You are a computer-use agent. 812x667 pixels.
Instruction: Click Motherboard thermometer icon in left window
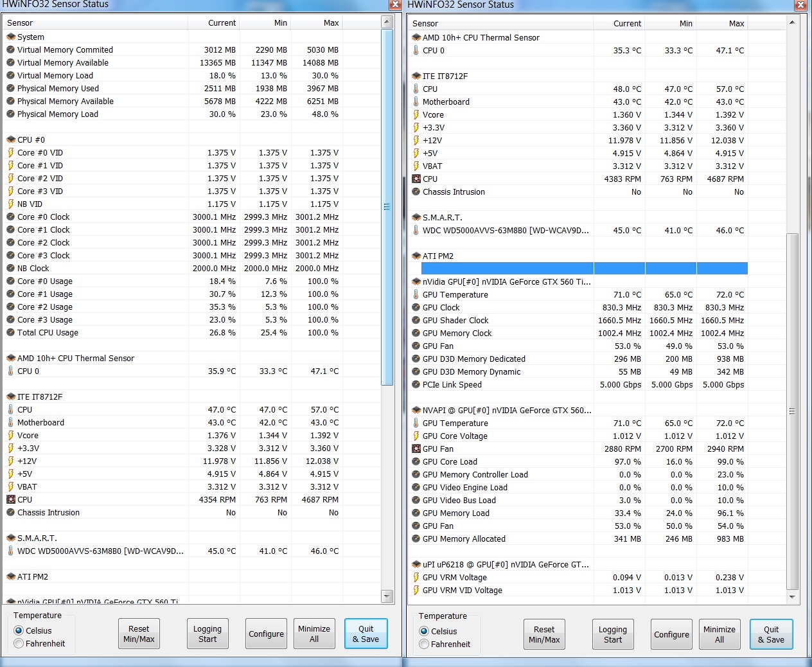pyautogui.click(x=11, y=423)
